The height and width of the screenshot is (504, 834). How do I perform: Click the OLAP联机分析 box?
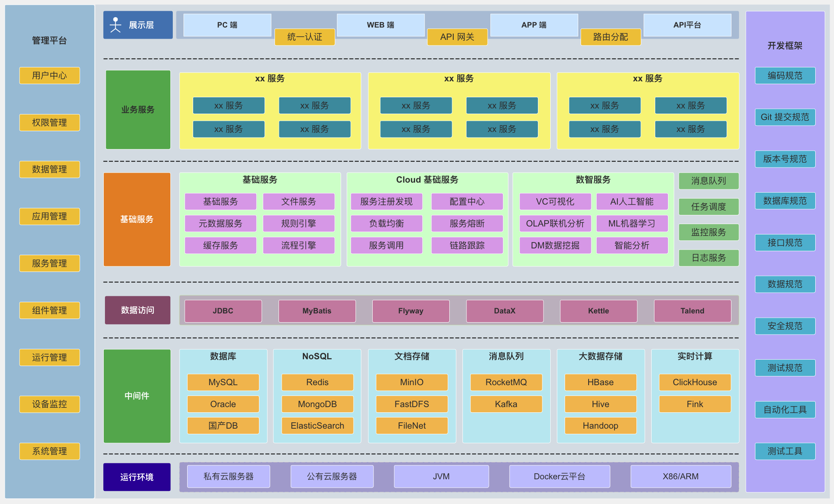[555, 224]
